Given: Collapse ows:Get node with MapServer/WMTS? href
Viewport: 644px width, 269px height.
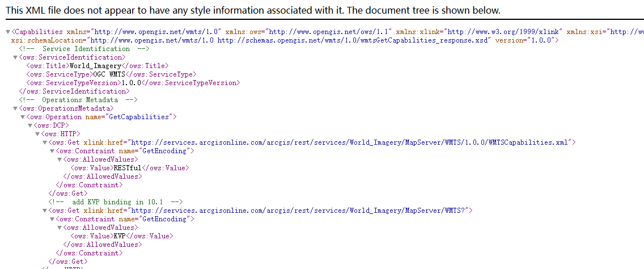Looking at the screenshot, I should pyautogui.click(x=45, y=211).
